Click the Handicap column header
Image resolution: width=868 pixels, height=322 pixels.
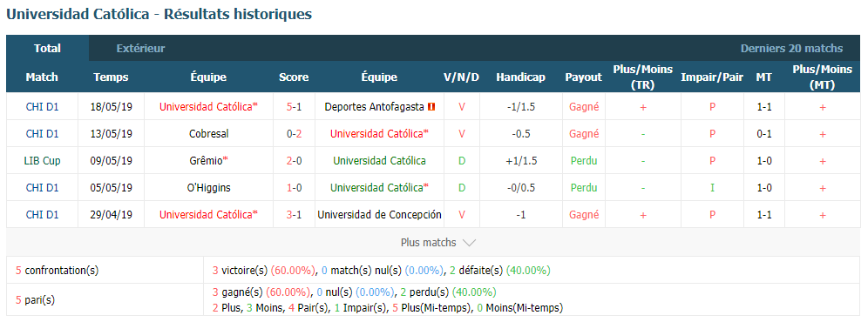coord(520,77)
